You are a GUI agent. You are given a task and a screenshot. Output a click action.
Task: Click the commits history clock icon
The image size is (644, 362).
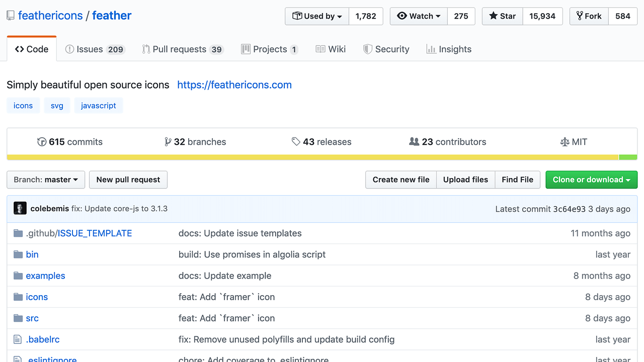click(x=42, y=142)
